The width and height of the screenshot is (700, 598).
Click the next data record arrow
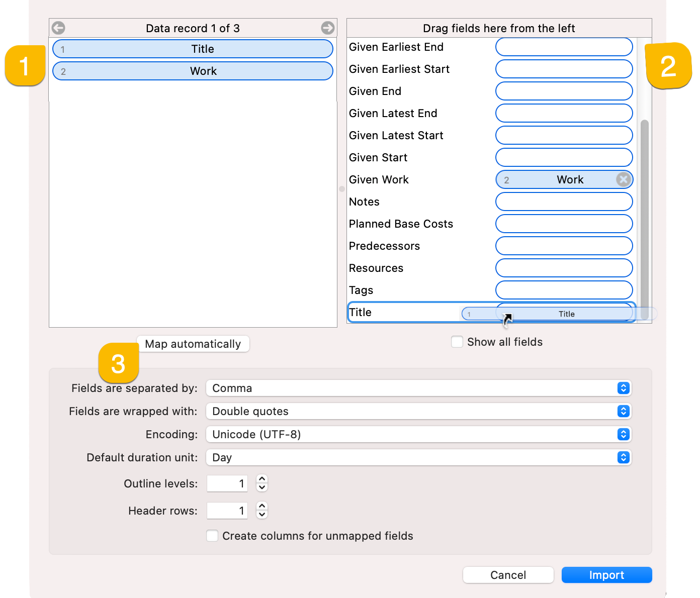328,28
